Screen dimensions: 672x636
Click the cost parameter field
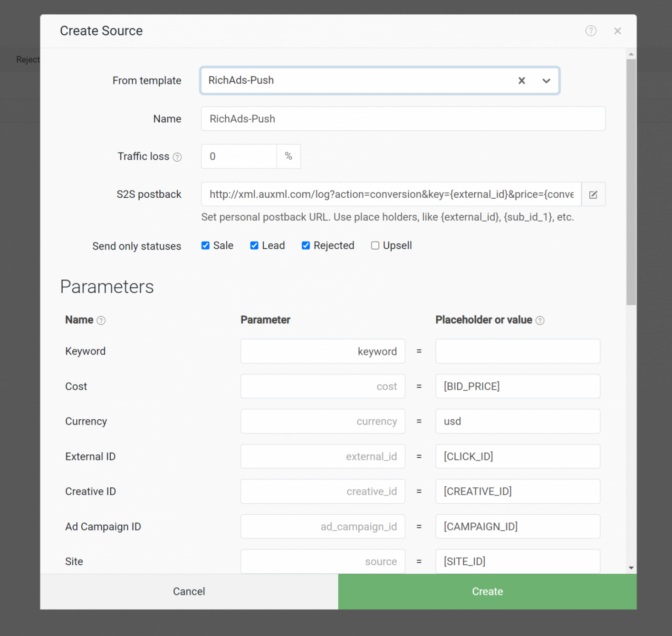coord(323,386)
